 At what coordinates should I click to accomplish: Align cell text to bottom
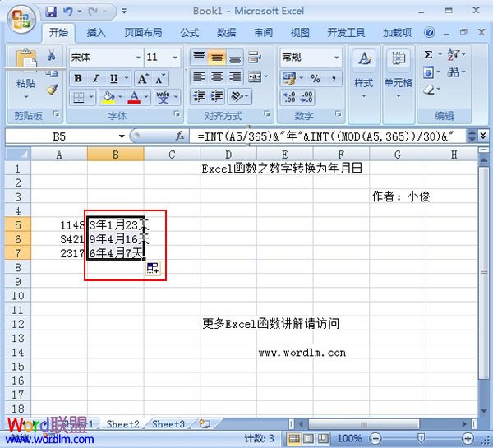click(234, 57)
